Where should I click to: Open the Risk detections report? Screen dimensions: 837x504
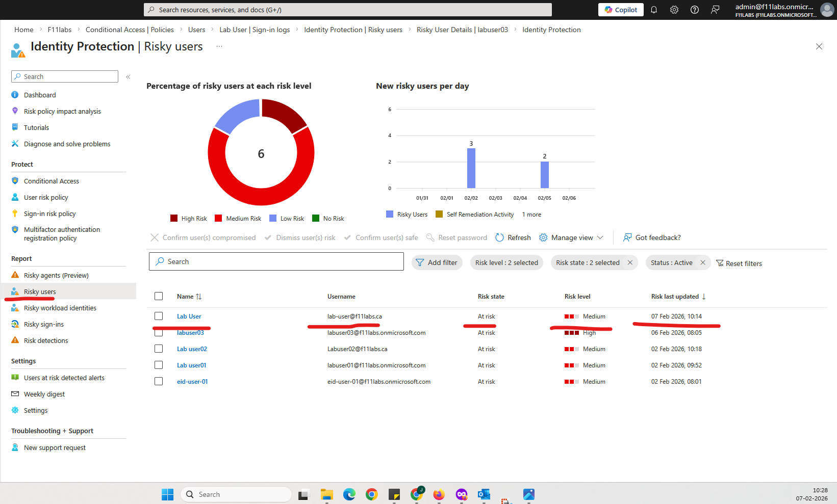[46, 340]
